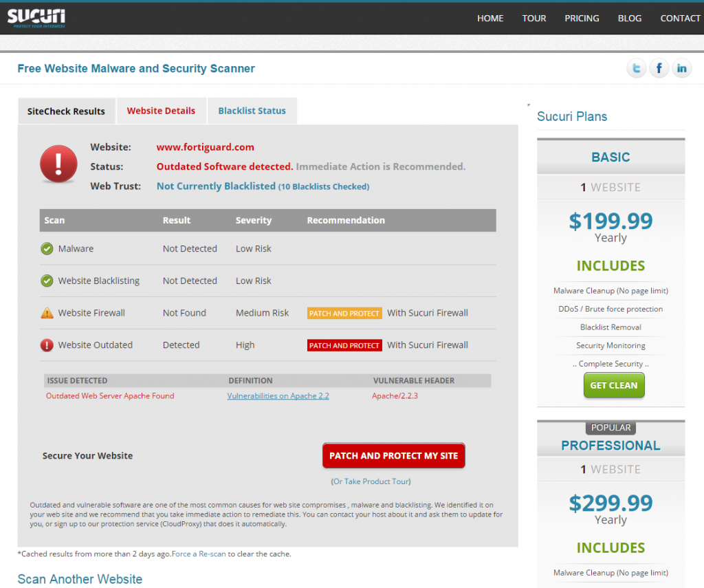Switch to the Website Details tab
This screenshot has height=588, width=704.
pyautogui.click(x=161, y=110)
